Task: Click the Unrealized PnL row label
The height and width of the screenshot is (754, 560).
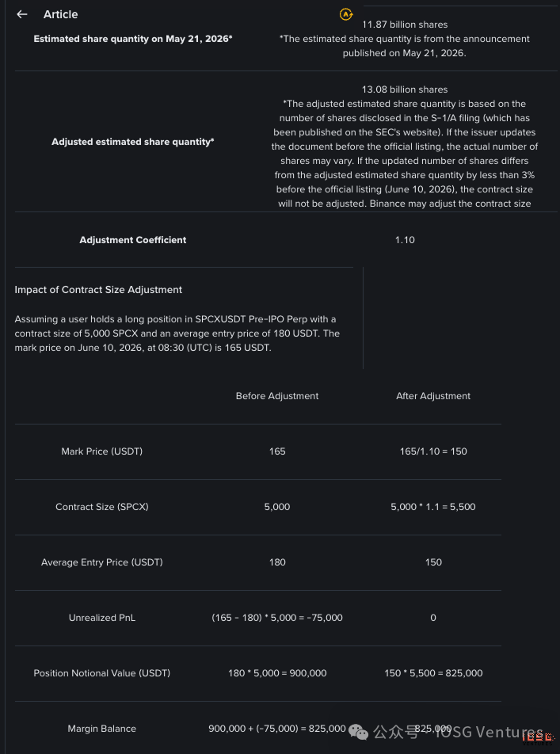Action: point(102,618)
